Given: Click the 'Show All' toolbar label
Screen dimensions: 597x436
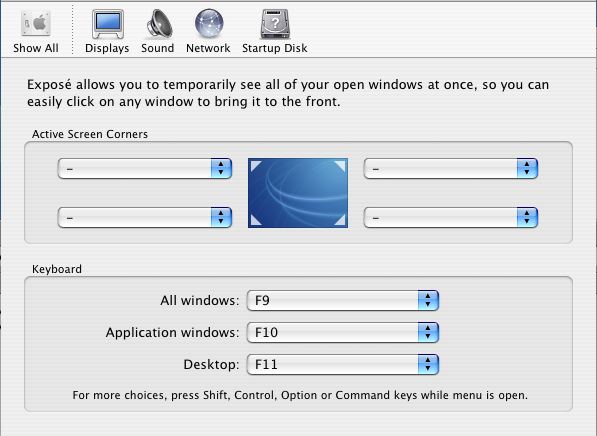Looking at the screenshot, I should click(36, 48).
